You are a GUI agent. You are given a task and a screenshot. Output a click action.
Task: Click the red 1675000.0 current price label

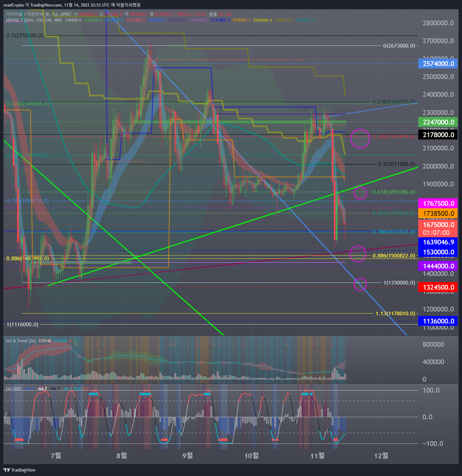coord(438,225)
